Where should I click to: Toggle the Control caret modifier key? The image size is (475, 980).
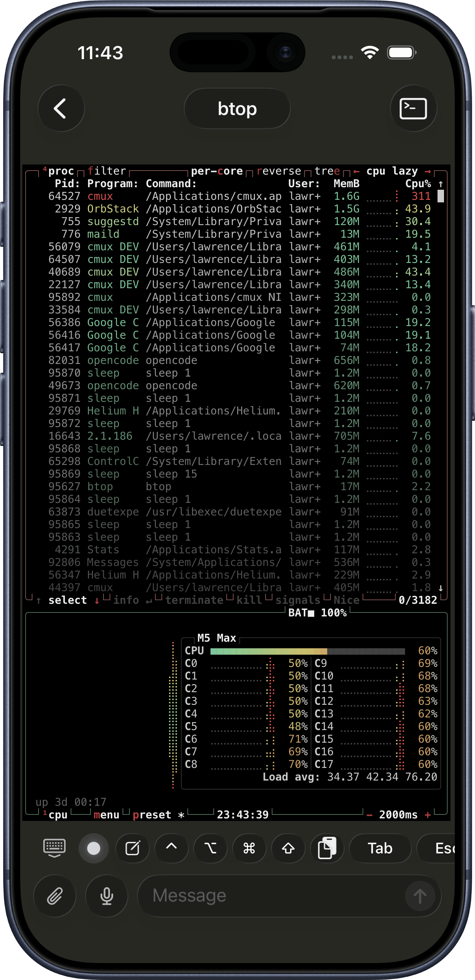pos(172,848)
